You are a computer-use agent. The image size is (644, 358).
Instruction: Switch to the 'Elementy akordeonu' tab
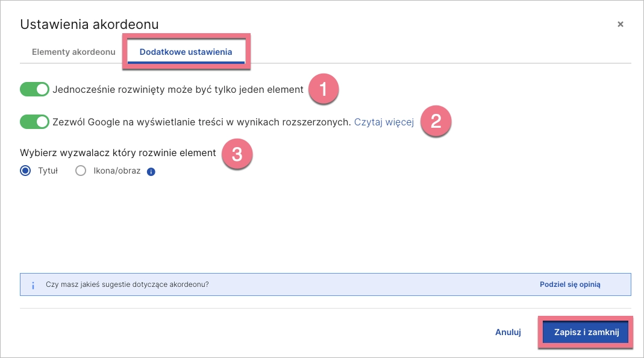click(x=73, y=52)
